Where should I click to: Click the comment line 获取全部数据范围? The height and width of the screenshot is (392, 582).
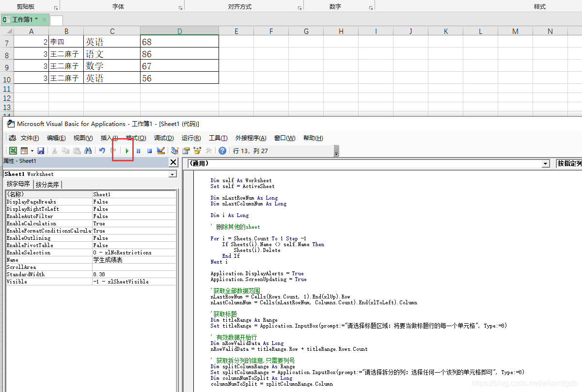point(235,291)
